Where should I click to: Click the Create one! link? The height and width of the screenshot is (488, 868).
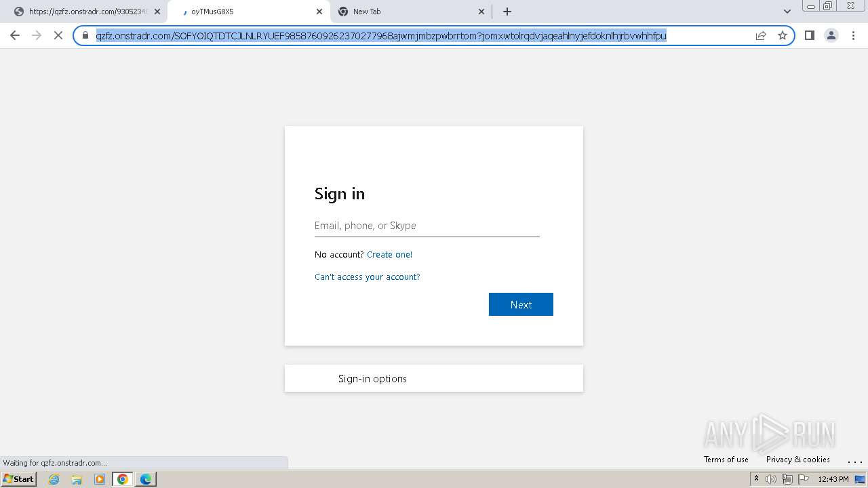pyautogui.click(x=389, y=255)
